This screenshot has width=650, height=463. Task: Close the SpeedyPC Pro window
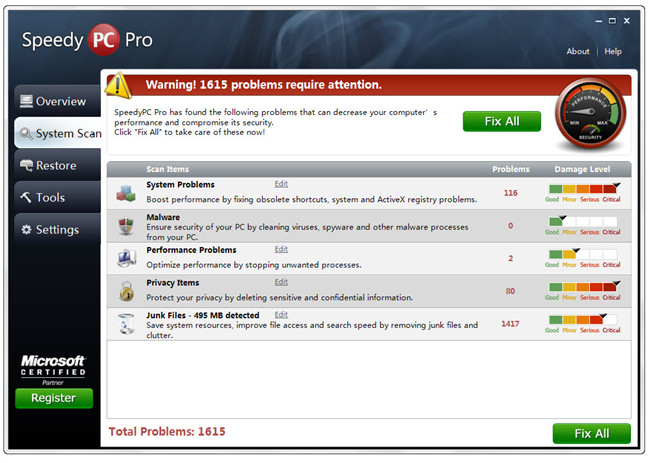(x=627, y=21)
